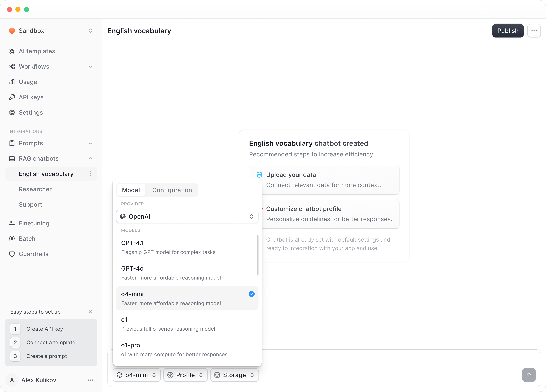
Task: Choose the GPT-4.1 model
Action: tap(187, 247)
